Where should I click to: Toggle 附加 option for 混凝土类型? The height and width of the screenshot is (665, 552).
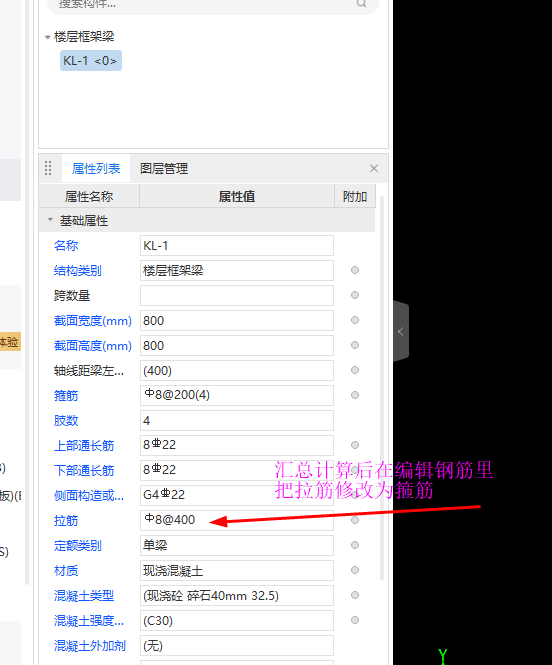click(355, 595)
